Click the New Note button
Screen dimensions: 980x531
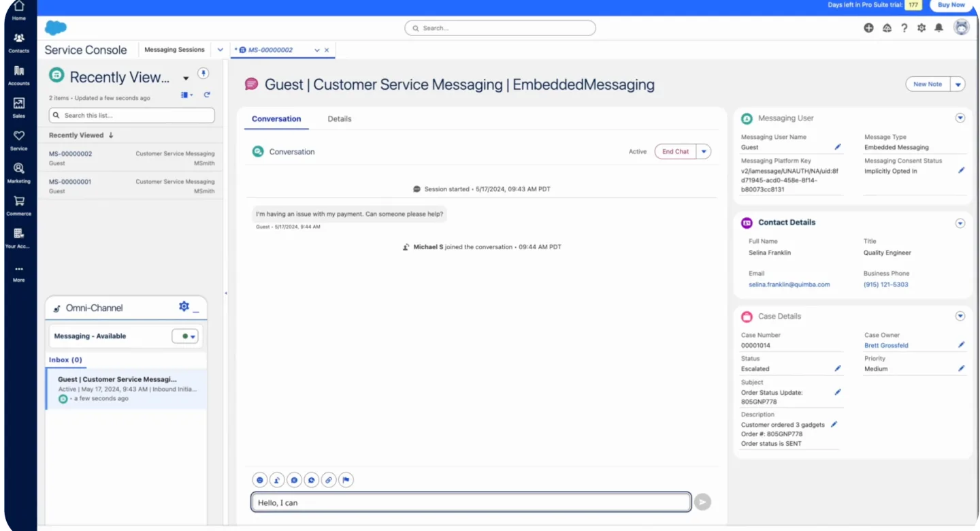pyautogui.click(x=928, y=84)
